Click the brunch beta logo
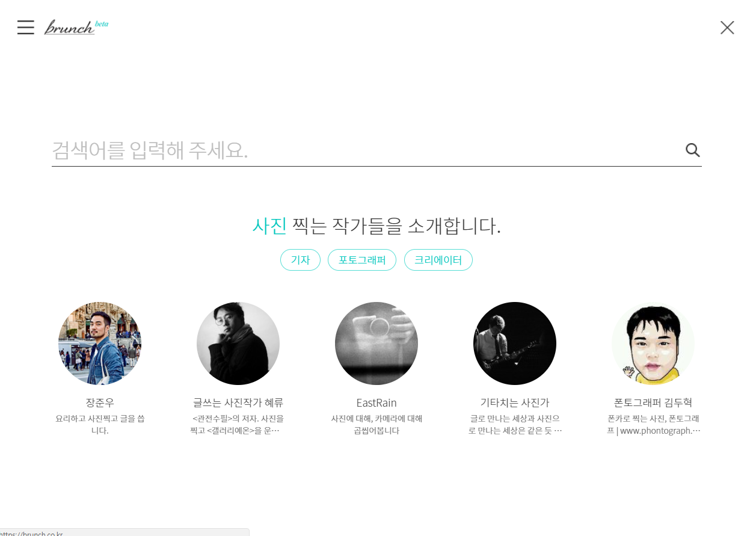 [x=76, y=27]
